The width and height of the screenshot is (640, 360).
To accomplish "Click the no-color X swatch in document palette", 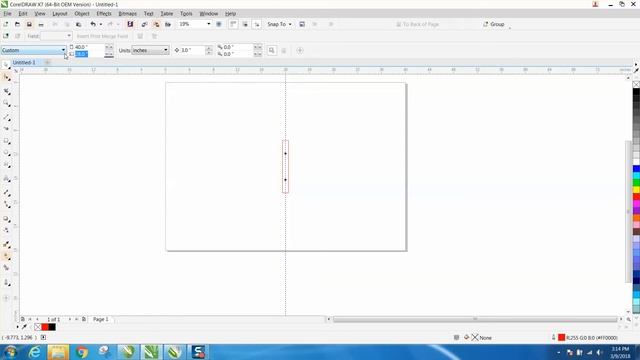I will (38, 327).
